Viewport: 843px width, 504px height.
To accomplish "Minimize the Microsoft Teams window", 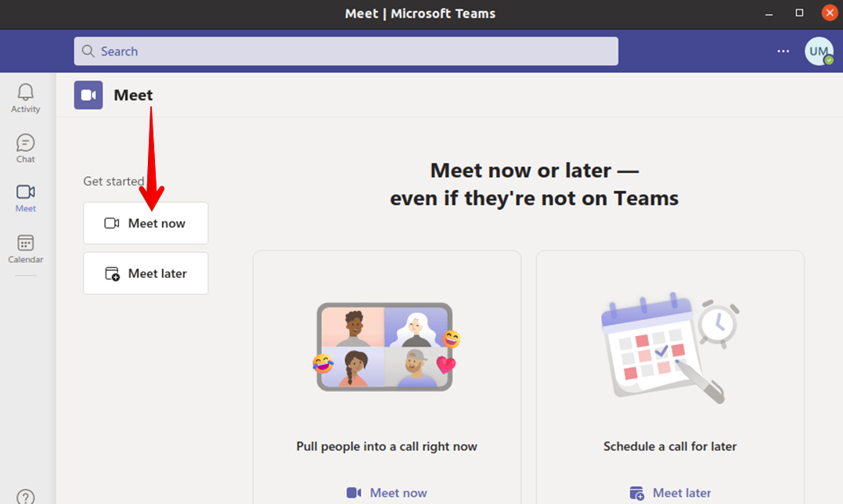I will tap(769, 13).
